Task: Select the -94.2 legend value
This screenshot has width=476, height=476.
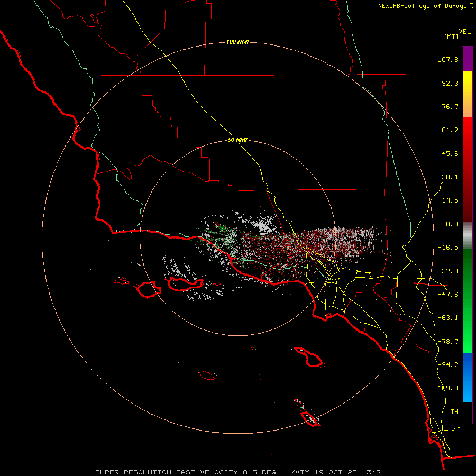Action: pos(448,365)
